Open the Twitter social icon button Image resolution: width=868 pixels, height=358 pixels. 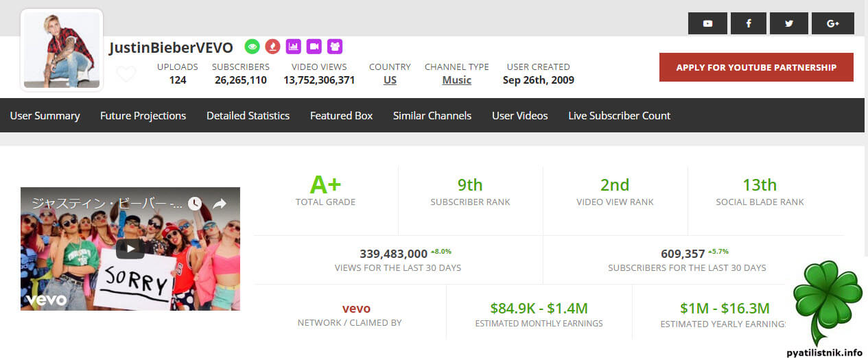[789, 23]
